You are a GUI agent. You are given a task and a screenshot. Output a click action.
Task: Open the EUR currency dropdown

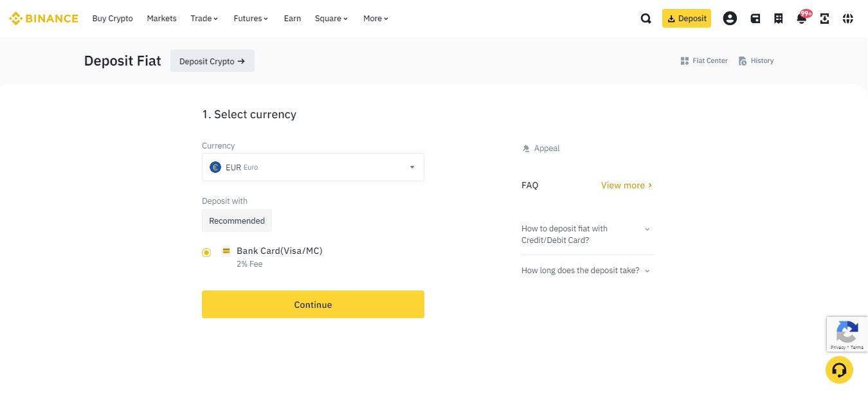tap(312, 167)
